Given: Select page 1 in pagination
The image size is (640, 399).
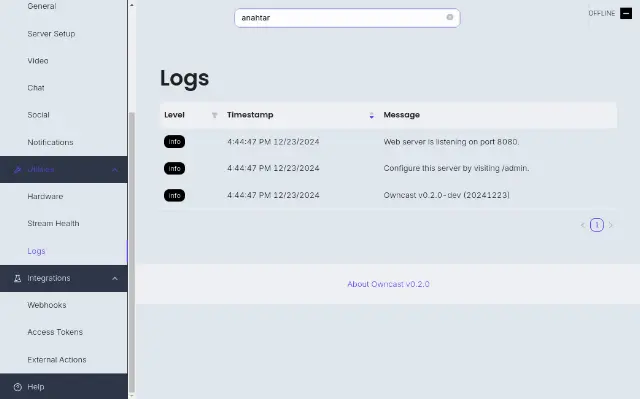Looking at the screenshot, I should pos(597,225).
